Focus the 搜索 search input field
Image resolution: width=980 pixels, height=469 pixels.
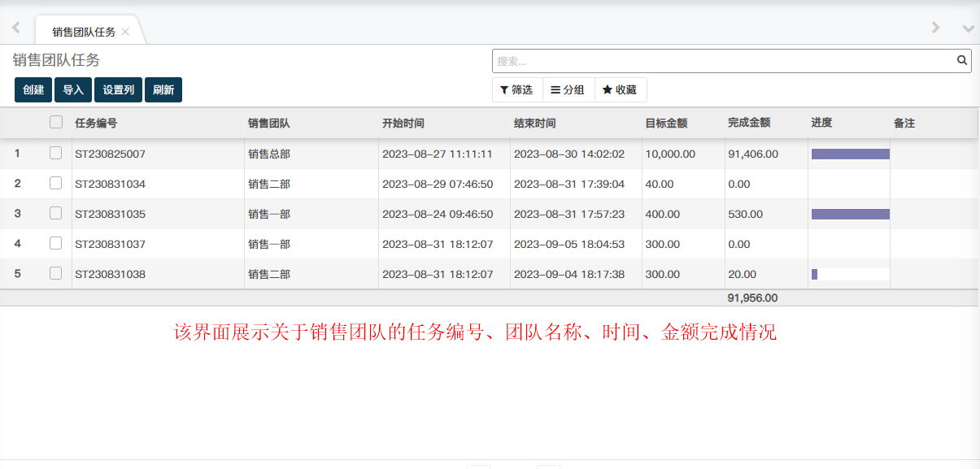coord(722,61)
